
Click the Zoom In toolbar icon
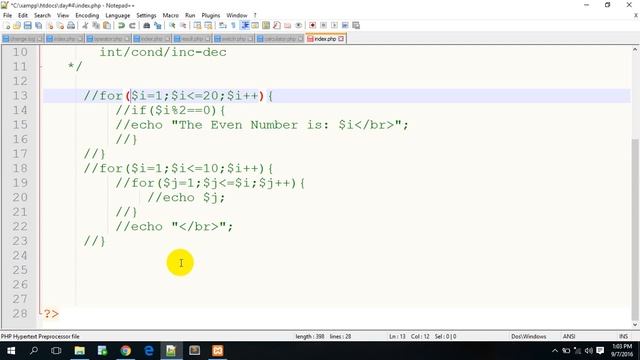point(172,25)
